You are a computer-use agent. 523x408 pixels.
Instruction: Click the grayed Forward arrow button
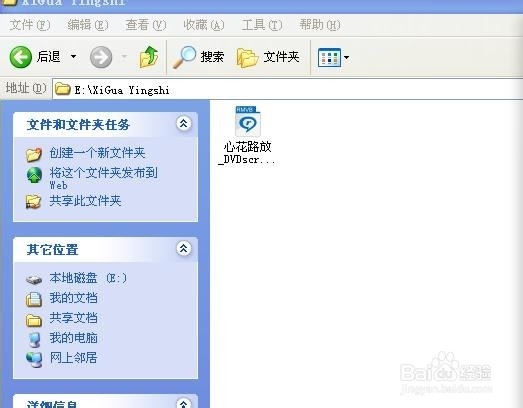[101, 57]
